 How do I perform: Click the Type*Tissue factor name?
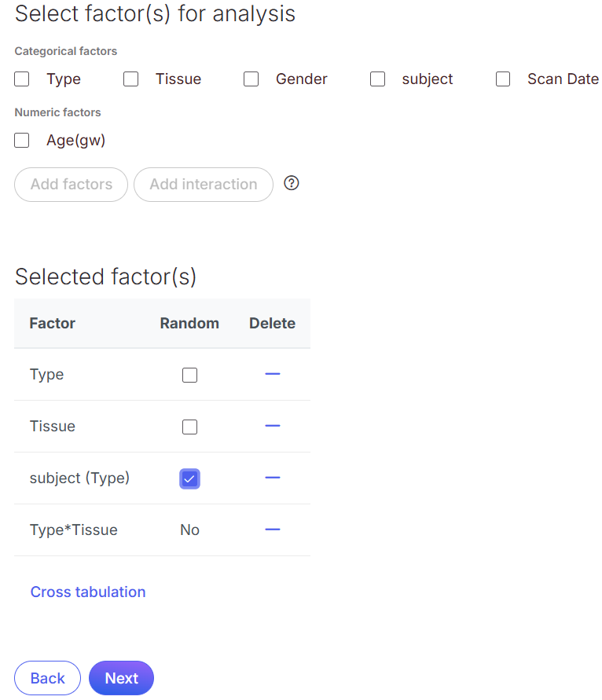point(74,530)
